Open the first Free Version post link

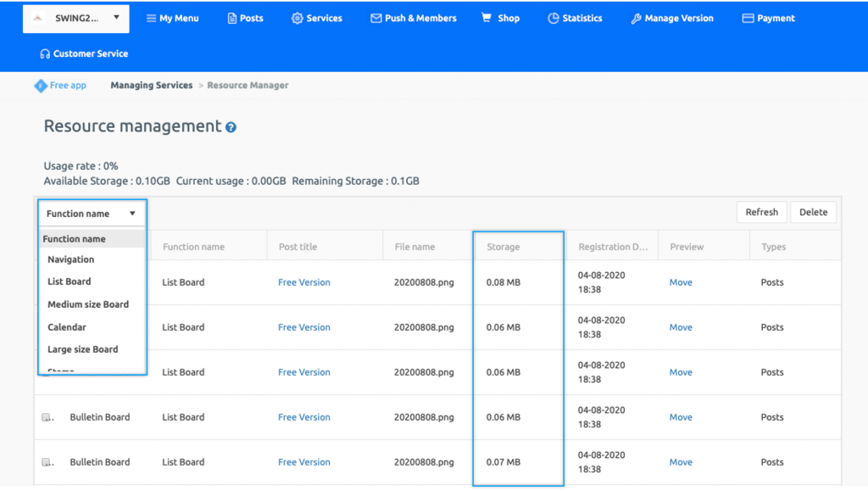(x=303, y=282)
